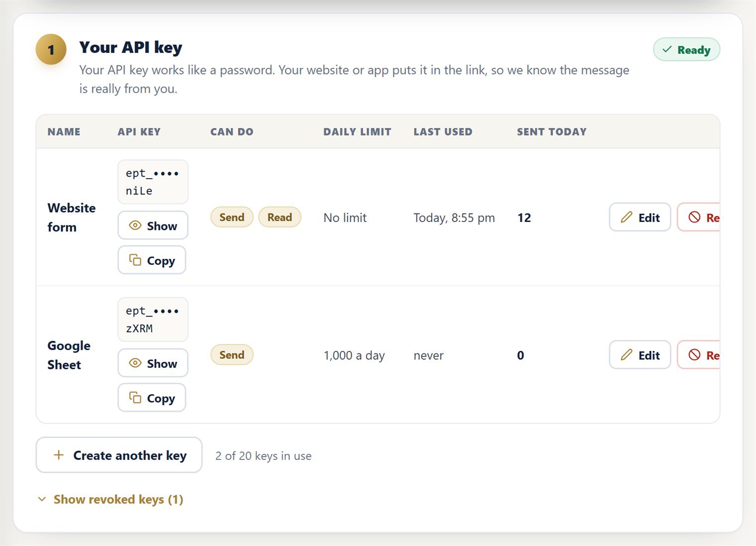Copy the Website form API key
The height and width of the screenshot is (546, 756).
tap(152, 260)
